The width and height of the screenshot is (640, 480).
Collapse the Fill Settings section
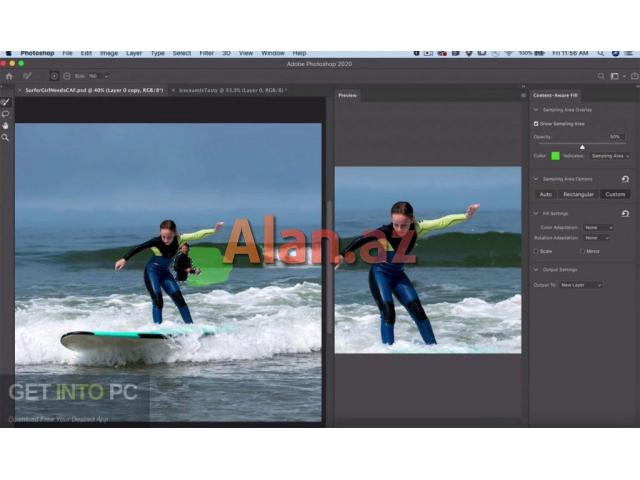536,213
